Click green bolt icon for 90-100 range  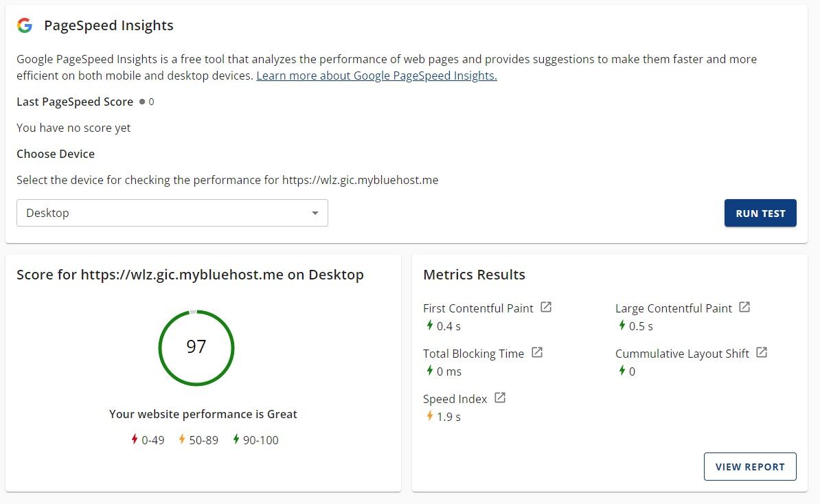pyautogui.click(x=236, y=439)
